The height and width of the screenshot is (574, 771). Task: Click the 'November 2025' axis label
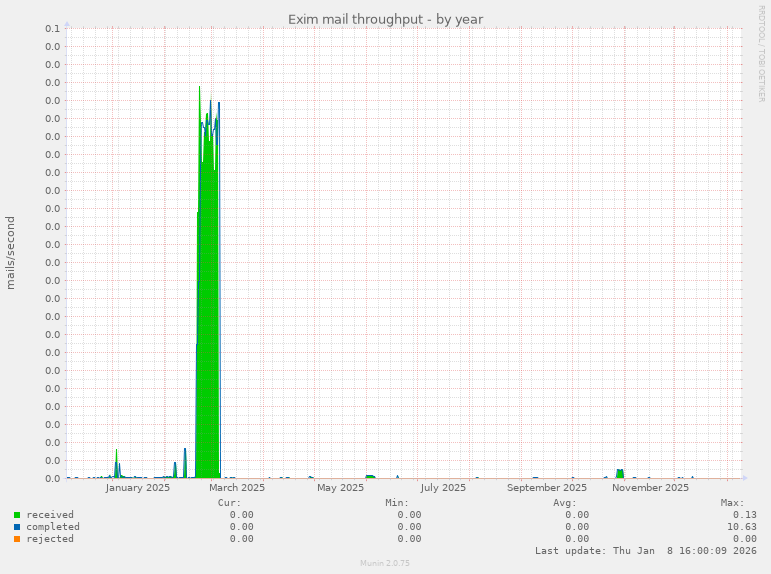point(651,487)
